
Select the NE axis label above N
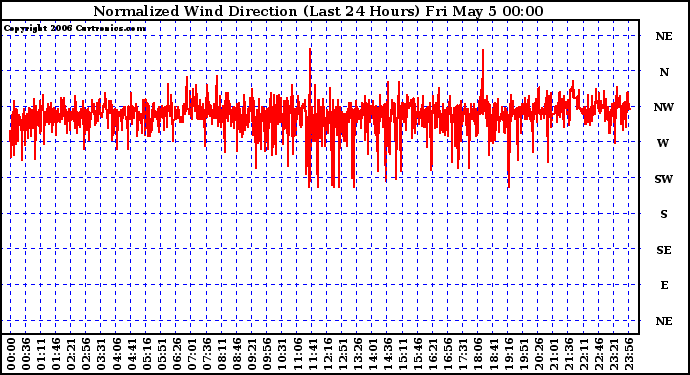pos(664,36)
